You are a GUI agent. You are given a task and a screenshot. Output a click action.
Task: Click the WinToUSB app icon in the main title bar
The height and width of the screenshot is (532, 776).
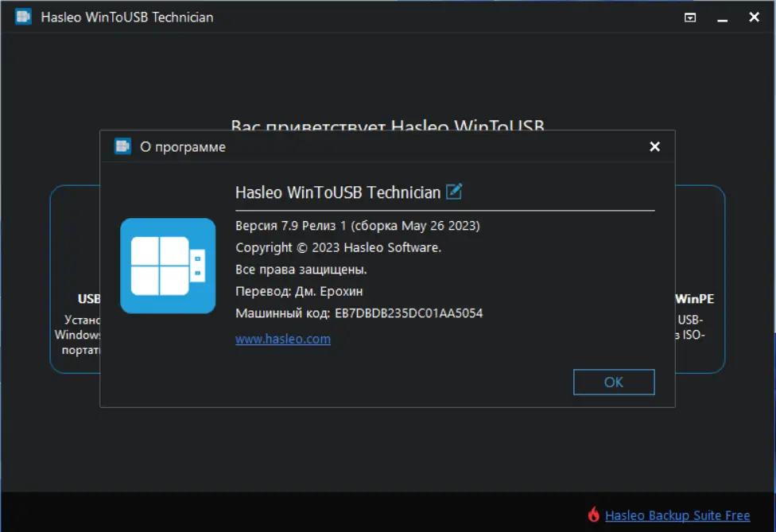click(23, 16)
